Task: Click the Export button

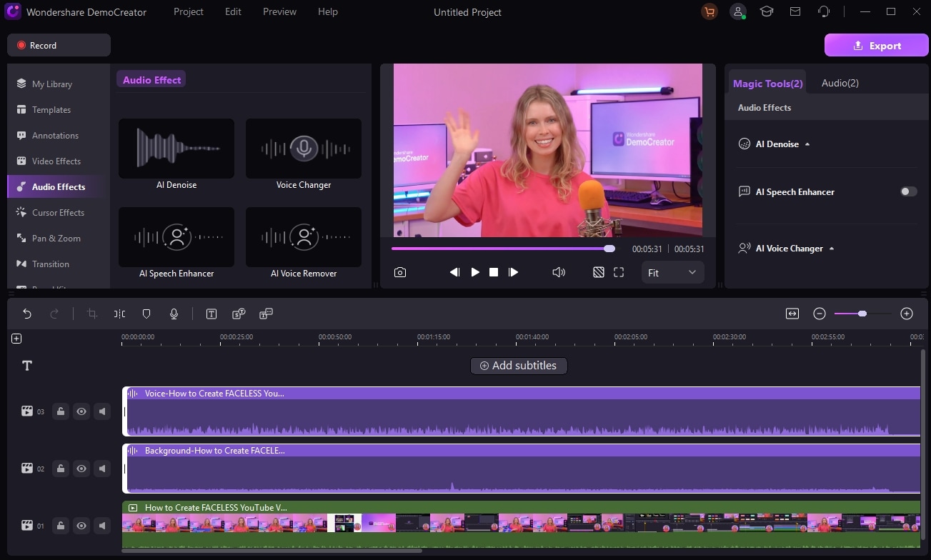Action: (x=877, y=45)
